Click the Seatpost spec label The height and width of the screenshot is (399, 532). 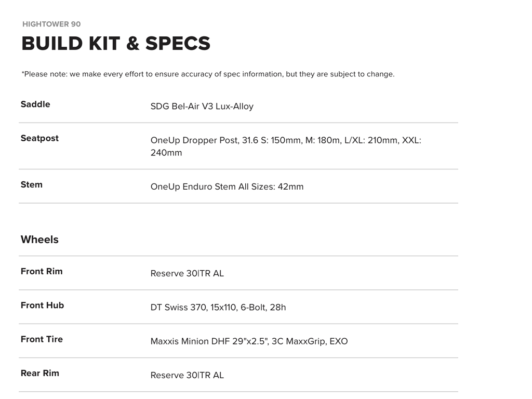[39, 138]
